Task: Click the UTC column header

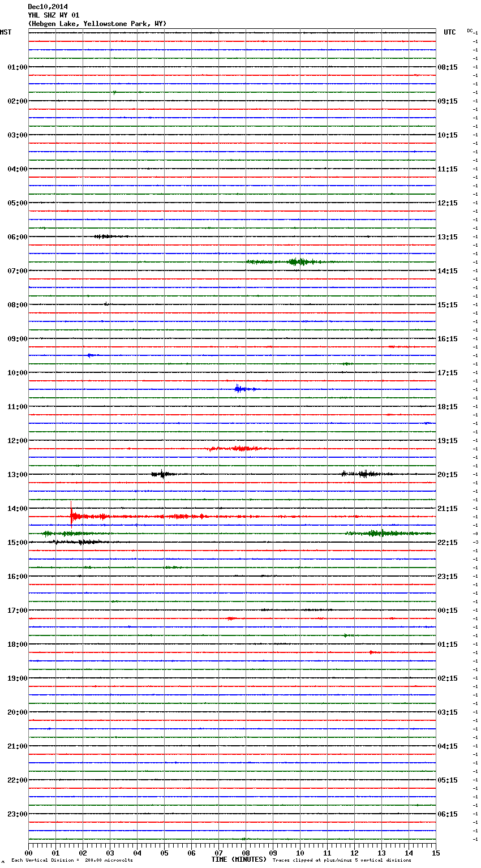Action: click(450, 32)
